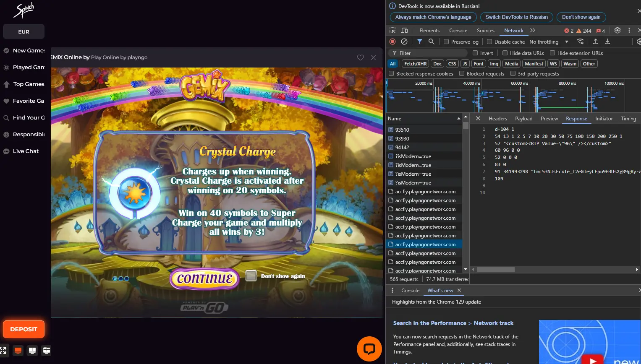Click Always match Chrome's language

click(x=433, y=17)
